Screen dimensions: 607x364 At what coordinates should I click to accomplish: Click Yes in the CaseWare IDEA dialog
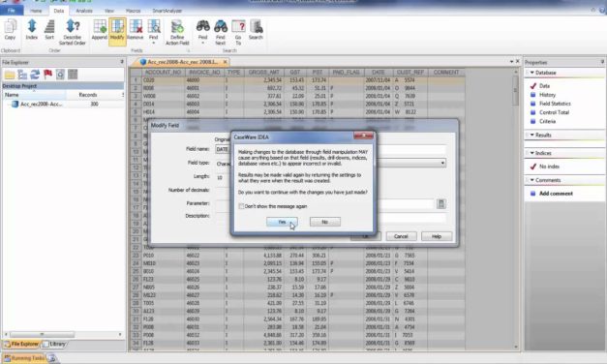(x=282, y=222)
